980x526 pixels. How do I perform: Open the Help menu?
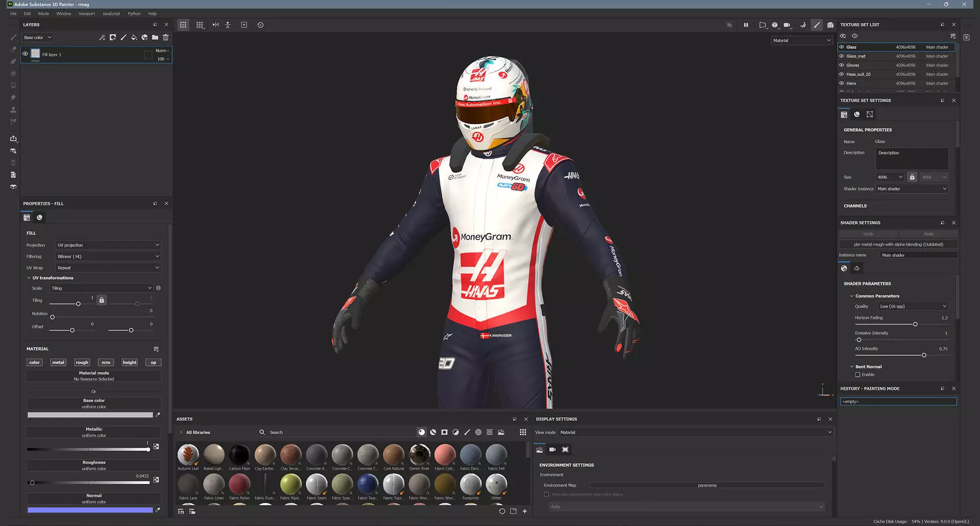[x=152, y=14]
